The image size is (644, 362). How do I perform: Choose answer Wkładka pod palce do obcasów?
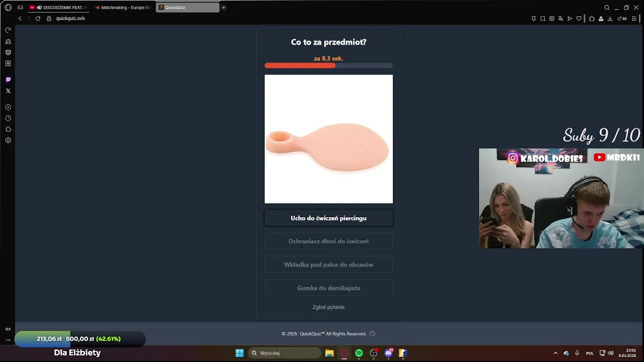pos(329,264)
